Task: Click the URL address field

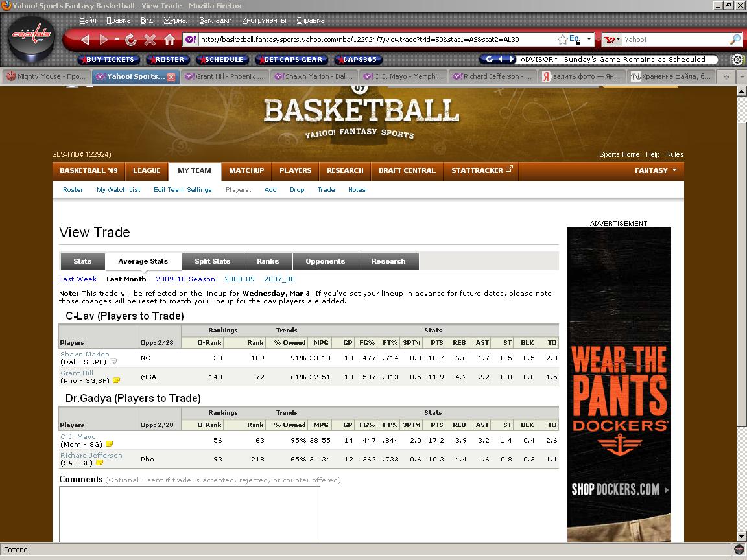Action: click(376, 40)
